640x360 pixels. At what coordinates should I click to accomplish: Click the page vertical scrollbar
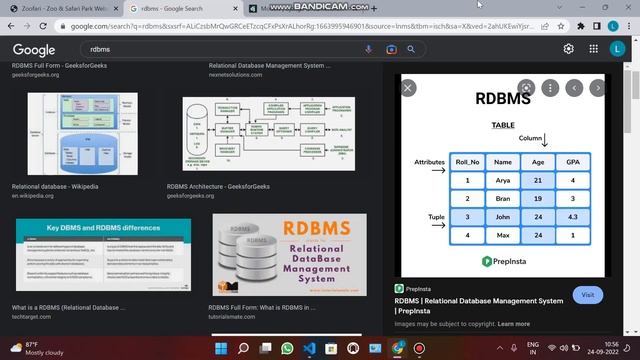[x=636, y=85]
